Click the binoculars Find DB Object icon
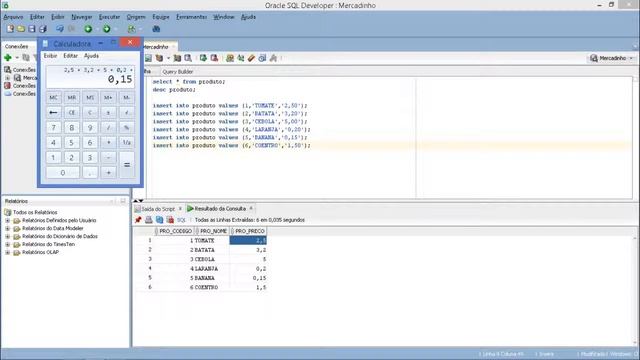Screen dimensions: 640x360 (156, 29)
